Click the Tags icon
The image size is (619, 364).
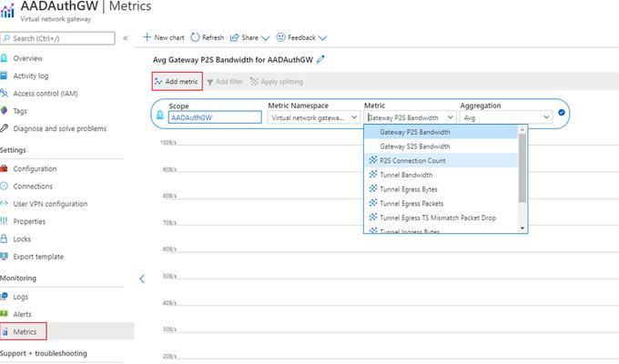[4, 111]
